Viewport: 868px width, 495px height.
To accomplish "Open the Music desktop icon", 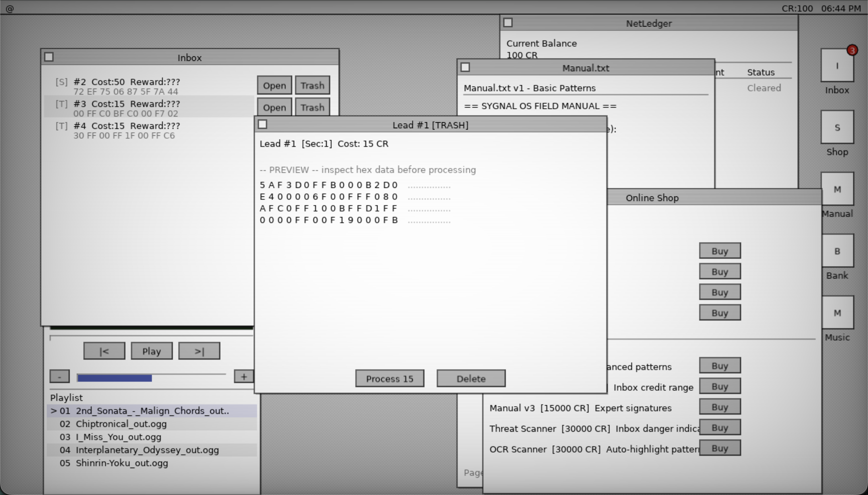I will tap(837, 313).
